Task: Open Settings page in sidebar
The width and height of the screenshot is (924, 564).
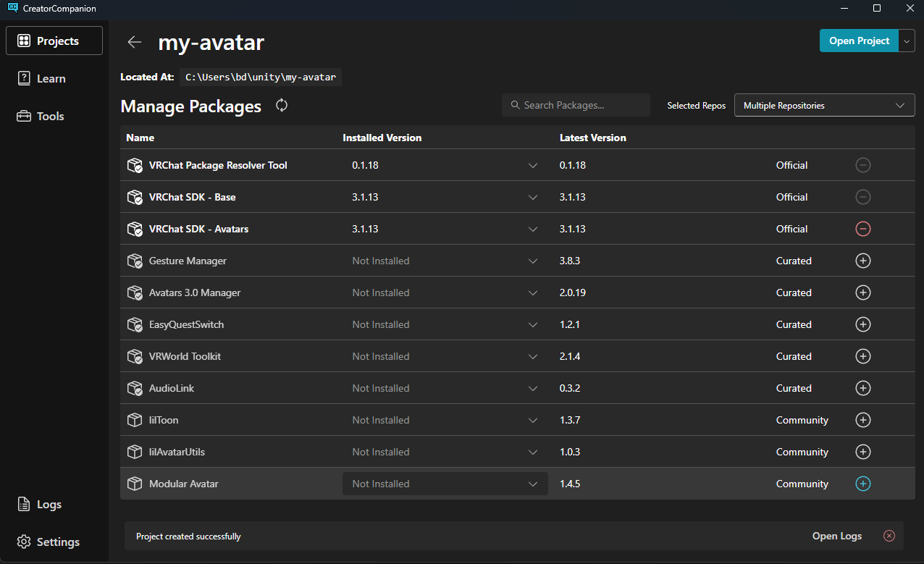Action: click(54, 542)
